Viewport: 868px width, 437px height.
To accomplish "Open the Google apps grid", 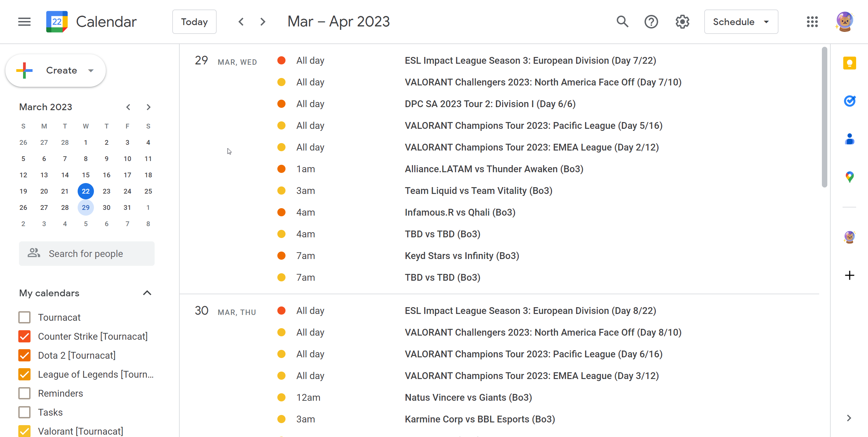I will [x=812, y=22].
